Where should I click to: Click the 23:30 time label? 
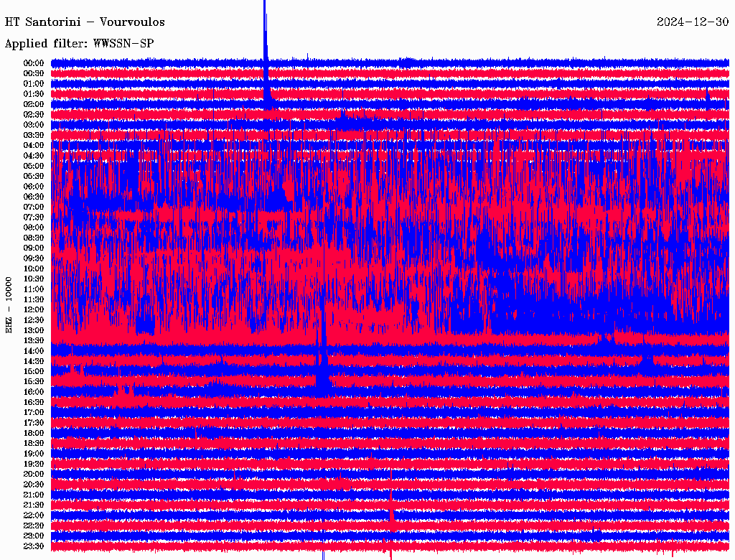(x=34, y=546)
